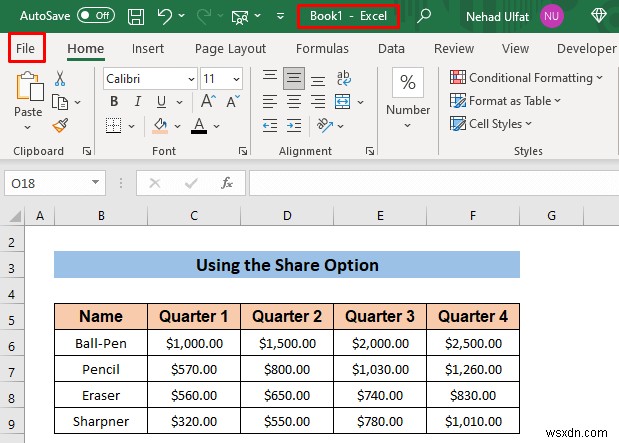The width and height of the screenshot is (619, 443).
Task: Click inside the formula bar
Action: pyautogui.click(x=434, y=183)
